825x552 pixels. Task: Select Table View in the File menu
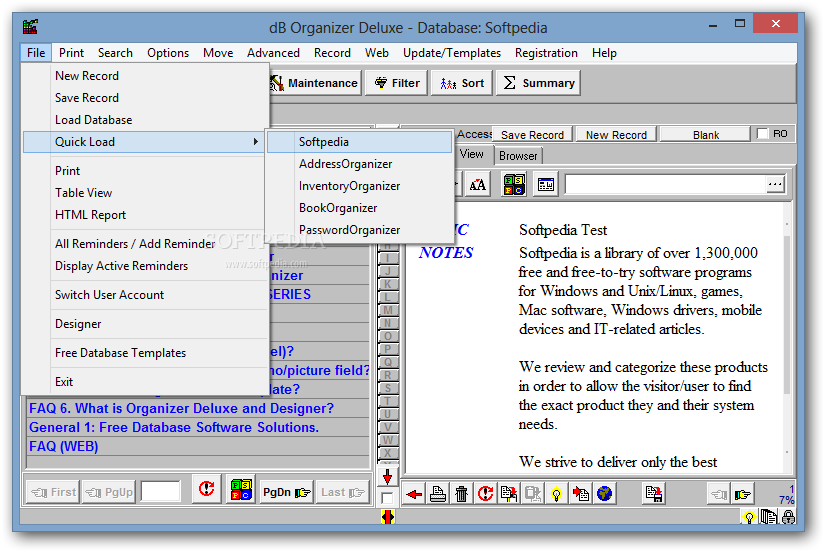(x=146, y=193)
